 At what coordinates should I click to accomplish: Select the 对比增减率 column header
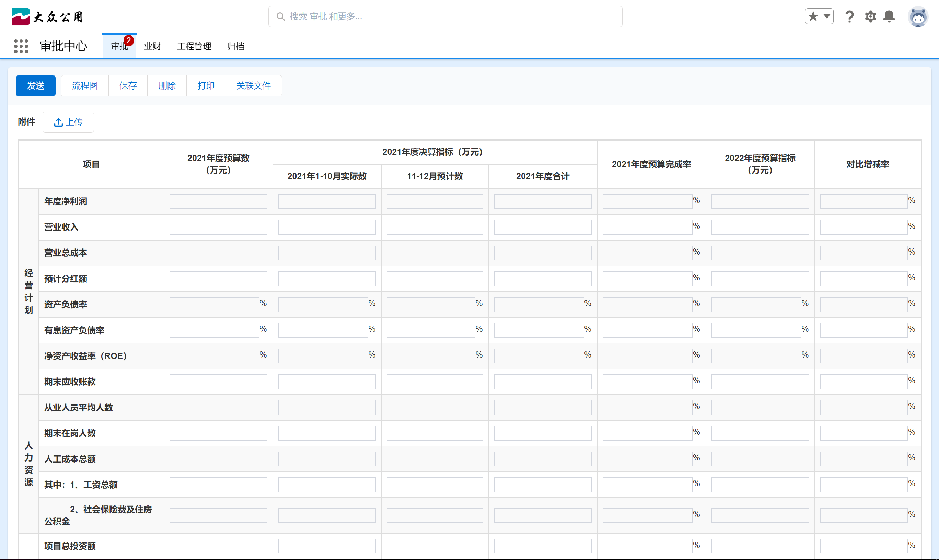coord(868,164)
